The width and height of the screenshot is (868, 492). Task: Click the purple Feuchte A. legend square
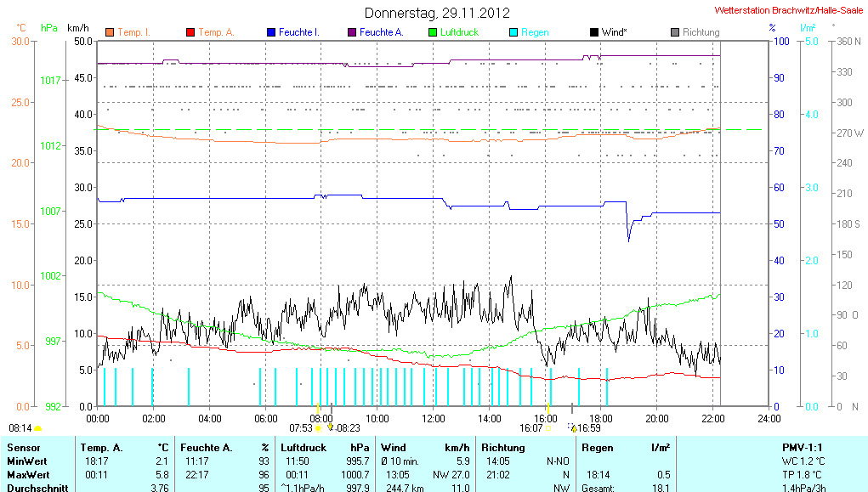352,32
